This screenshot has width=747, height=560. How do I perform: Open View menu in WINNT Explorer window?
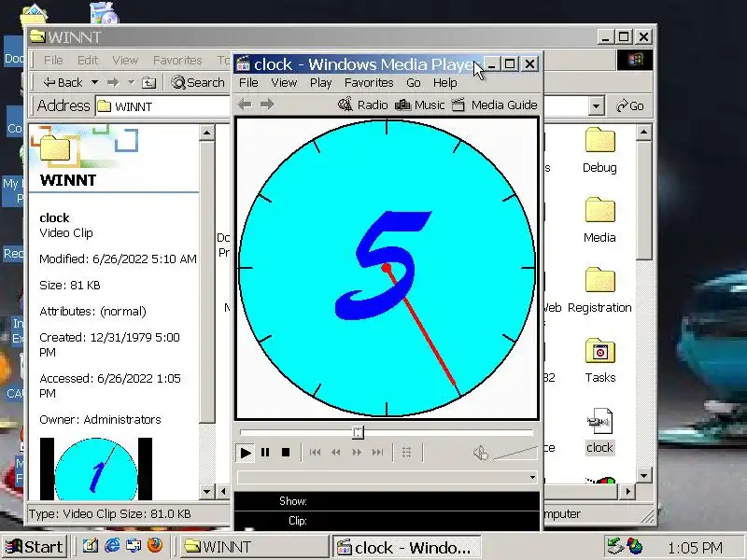click(125, 61)
